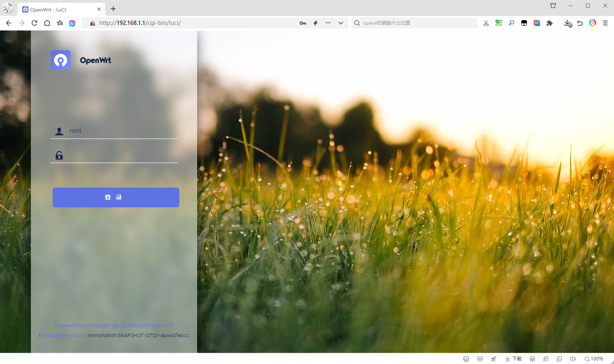The image size is (614, 364).
Task: Click the search box magnifier icon
Action: 357,23
